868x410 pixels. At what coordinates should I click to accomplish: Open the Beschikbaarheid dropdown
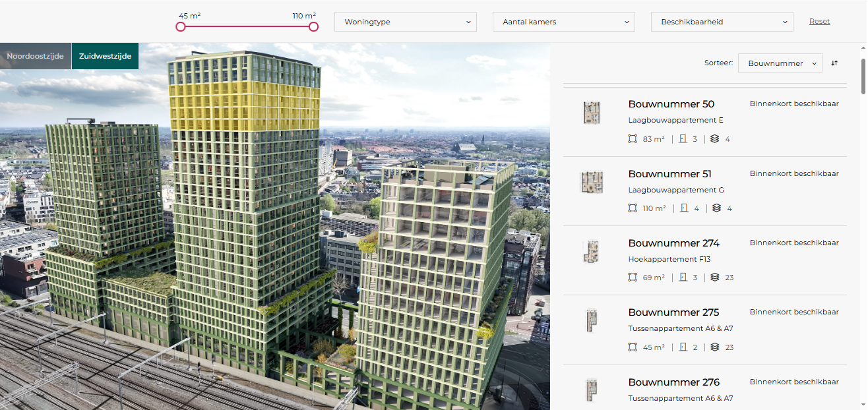722,22
